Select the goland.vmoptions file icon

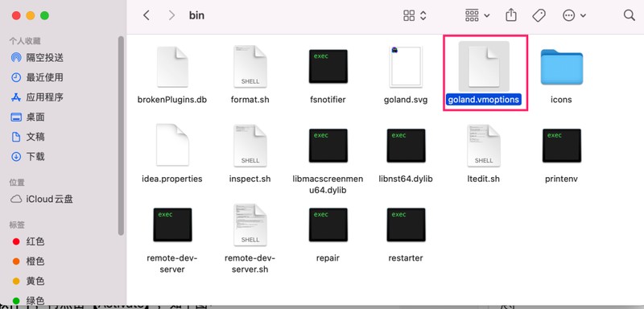(484, 67)
